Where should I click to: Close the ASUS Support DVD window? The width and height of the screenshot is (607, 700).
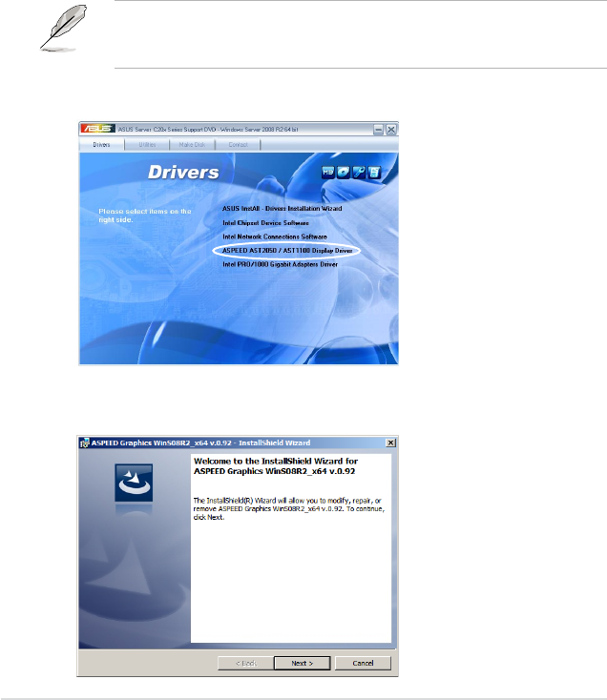tap(391, 130)
